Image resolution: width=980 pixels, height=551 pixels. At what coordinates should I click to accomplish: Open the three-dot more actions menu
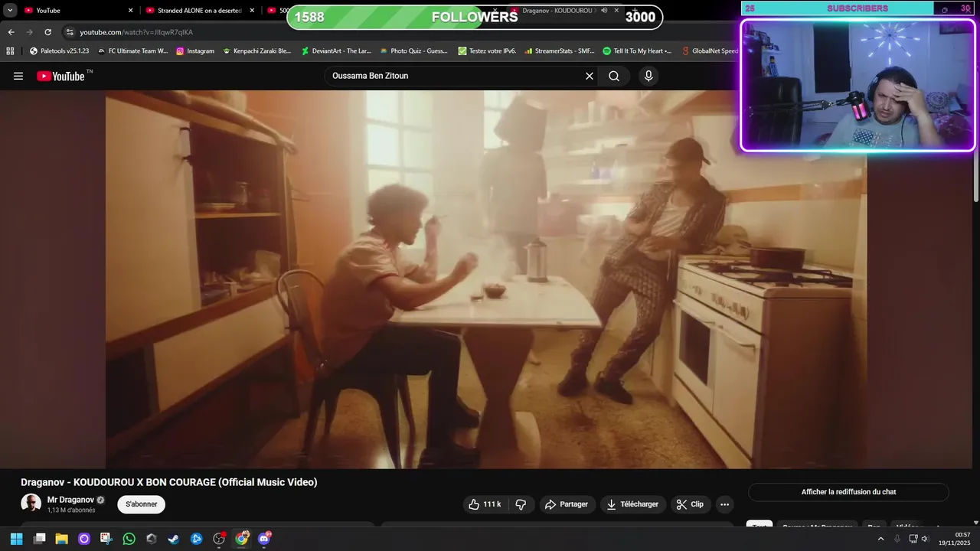click(x=724, y=504)
